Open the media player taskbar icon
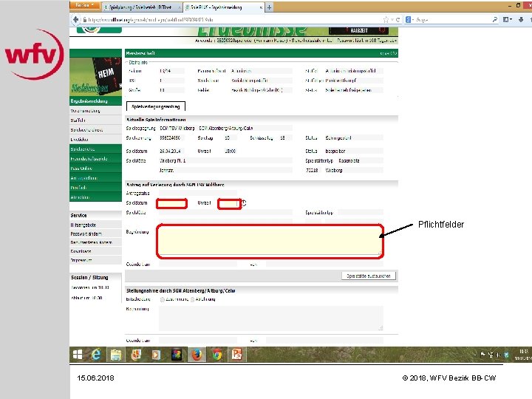 (156, 355)
